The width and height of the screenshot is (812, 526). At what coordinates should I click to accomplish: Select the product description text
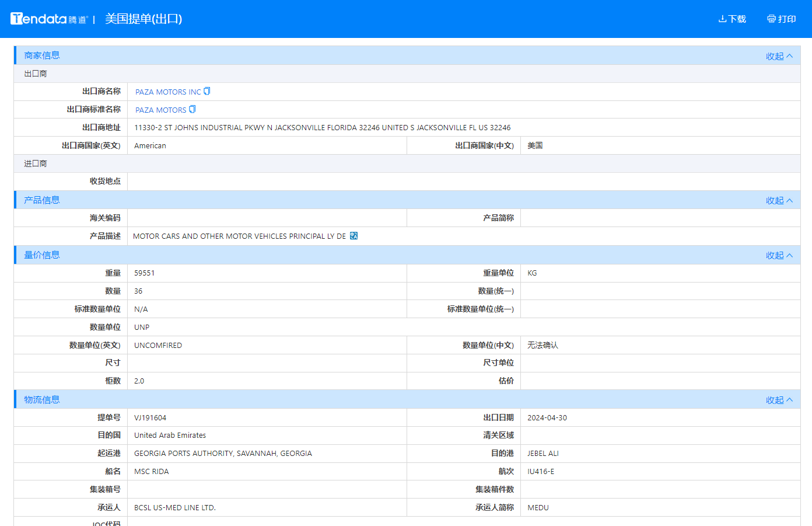tap(239, 236)
